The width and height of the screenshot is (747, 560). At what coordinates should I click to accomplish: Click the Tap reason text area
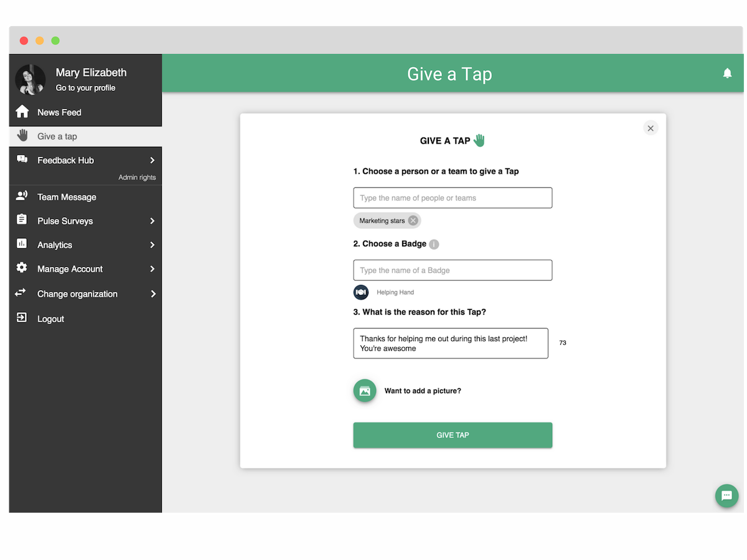click(x=451, y=343)
